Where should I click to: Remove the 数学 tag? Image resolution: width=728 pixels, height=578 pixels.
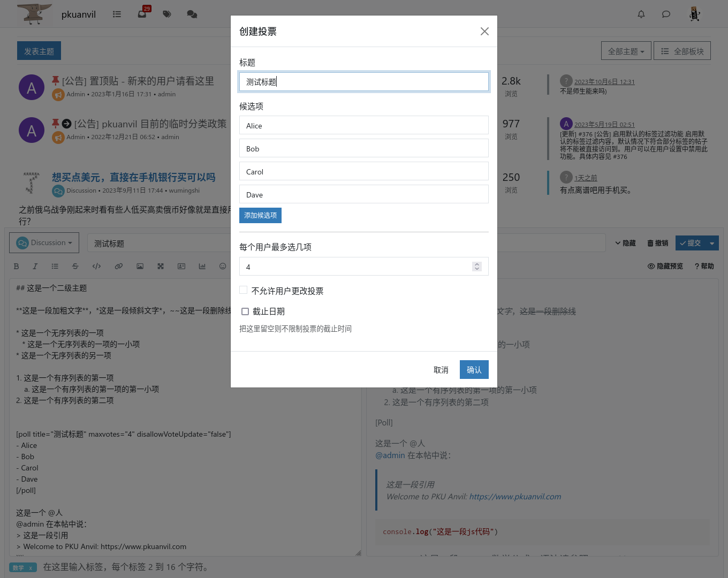coord(31,568)
